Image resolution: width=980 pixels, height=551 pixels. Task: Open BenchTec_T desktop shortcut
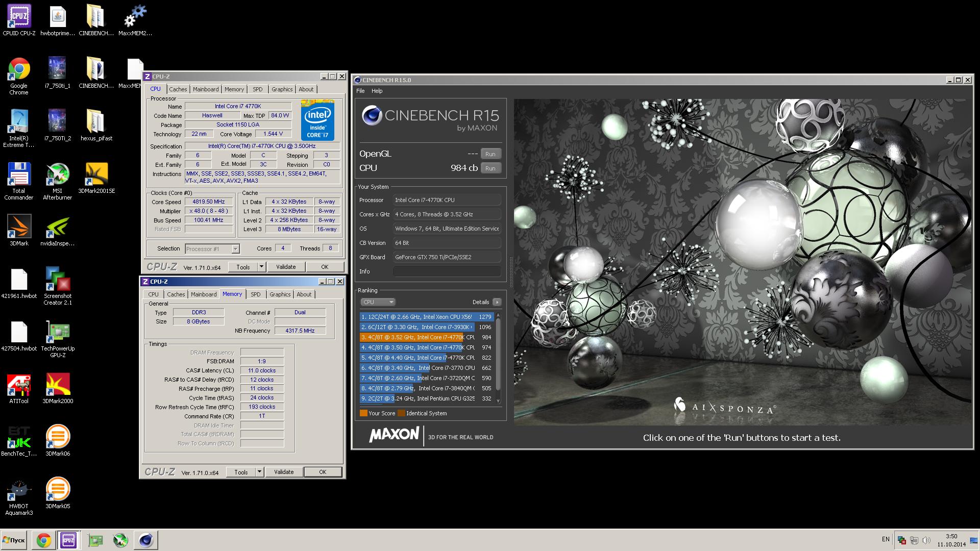[x=19, y=440]
